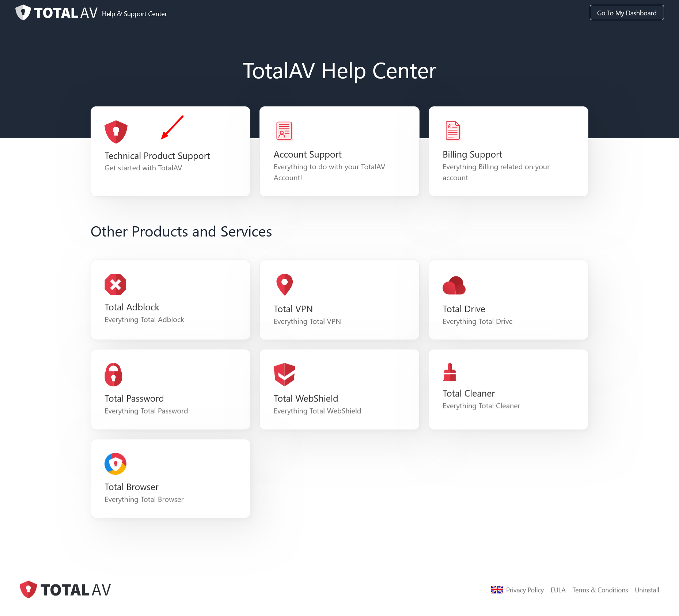Select the Total Password padlock icon
The height and width of the screenshot is (616, 679).
click(114, 374)
